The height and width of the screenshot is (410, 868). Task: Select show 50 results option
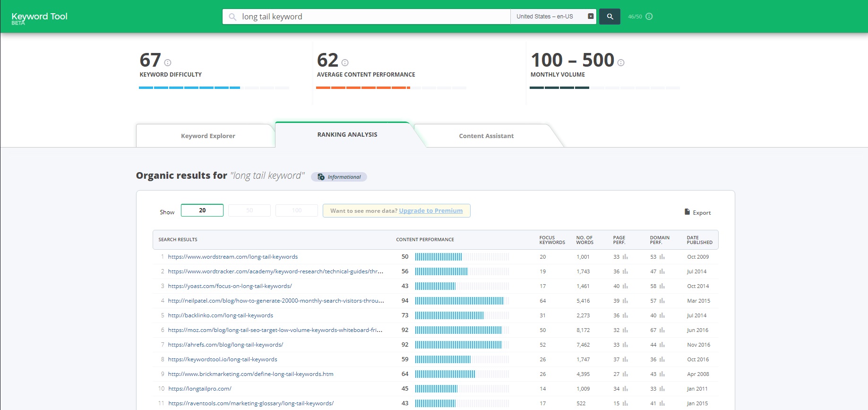click(x=249, y=210)
